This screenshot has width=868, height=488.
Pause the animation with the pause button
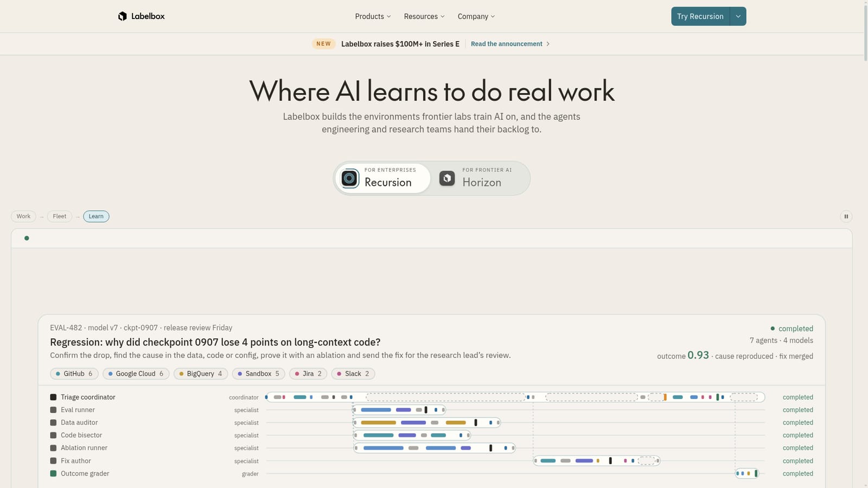[846, 216]
